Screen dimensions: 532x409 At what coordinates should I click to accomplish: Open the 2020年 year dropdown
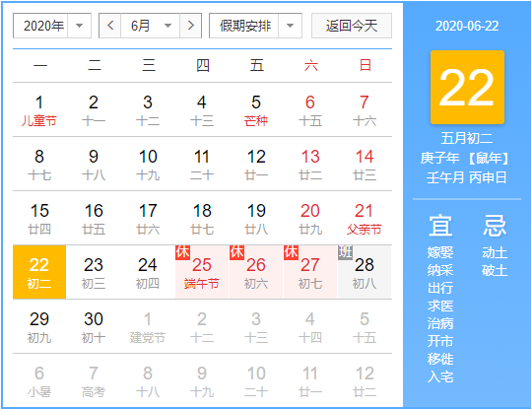52,26
